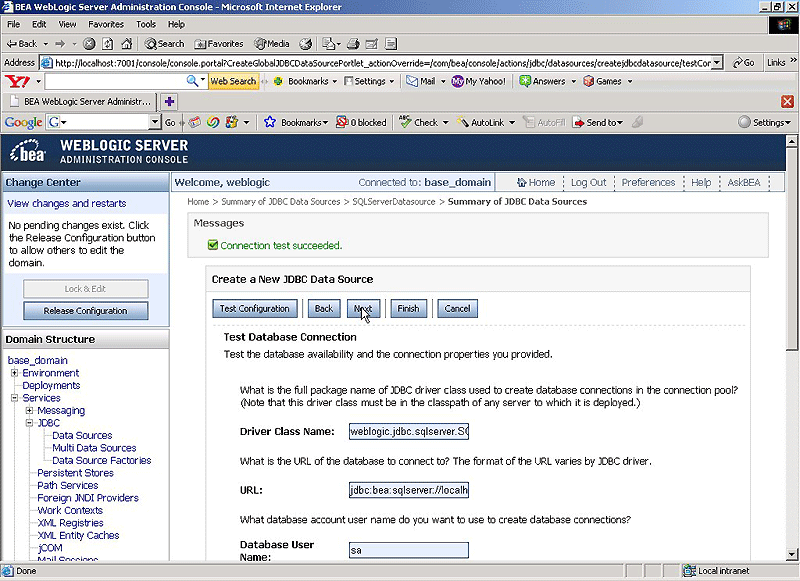Click the console Home link with house icon
Image resolution: width=800 pixels, height=581 pixels.
(536, 182)
